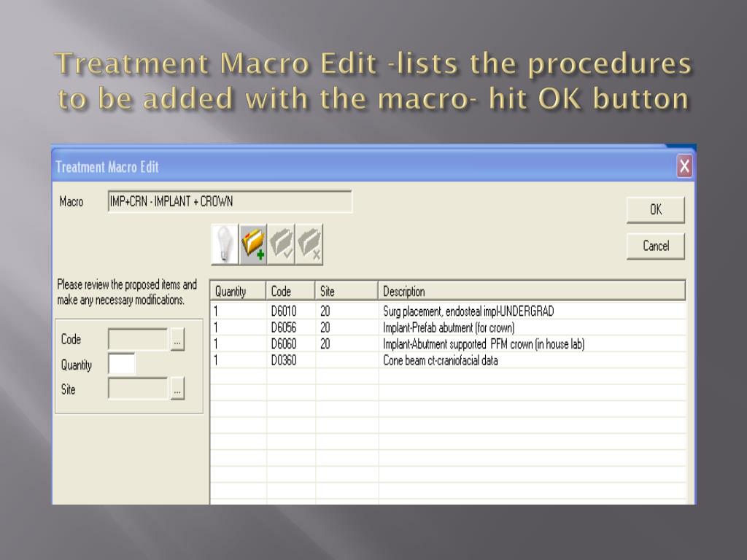The image size is (747, 560).
Task: Click quantity 1 in the D0360 row
Action: (x=216, y=360)
